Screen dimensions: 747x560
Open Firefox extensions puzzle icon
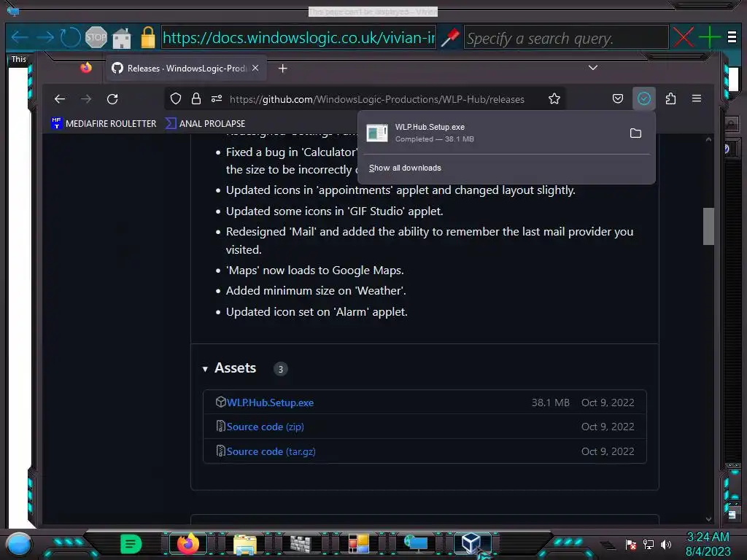(x=670, y=98)
